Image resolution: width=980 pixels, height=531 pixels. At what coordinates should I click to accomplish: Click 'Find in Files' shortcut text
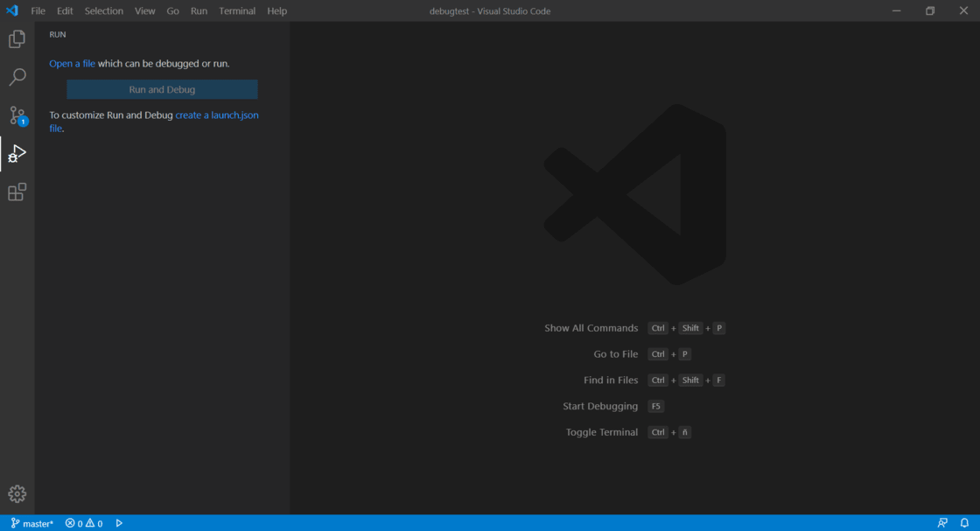611,380
